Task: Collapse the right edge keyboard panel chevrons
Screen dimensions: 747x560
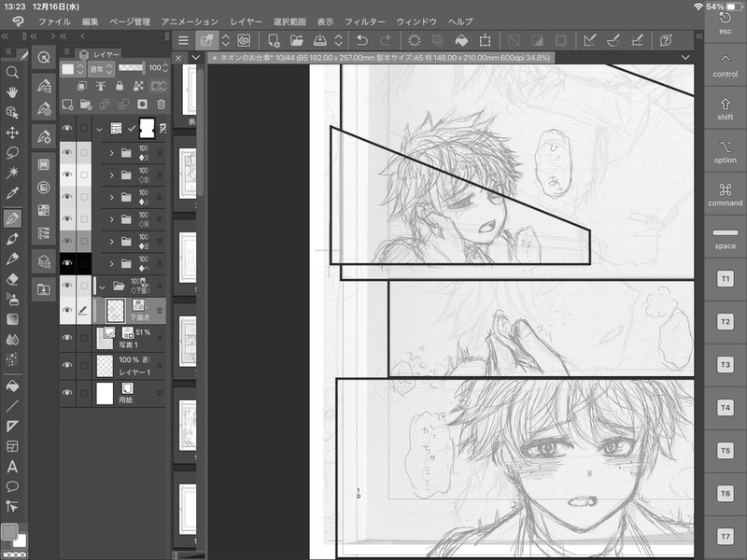Action: coord(698,36)
